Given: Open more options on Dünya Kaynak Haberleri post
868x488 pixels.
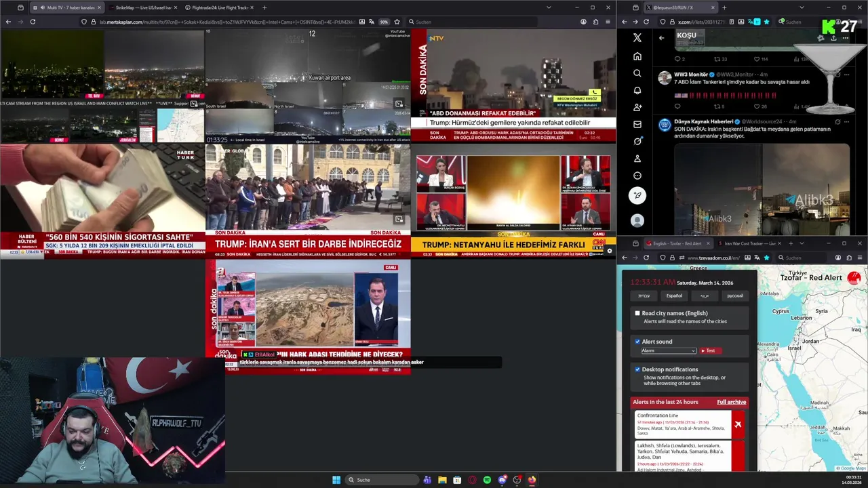Looking at the screenshot, I should [x=846, y=122].
